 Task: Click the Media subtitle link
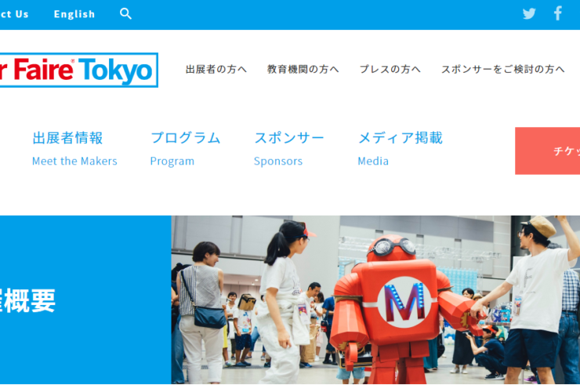click(373, 161)
